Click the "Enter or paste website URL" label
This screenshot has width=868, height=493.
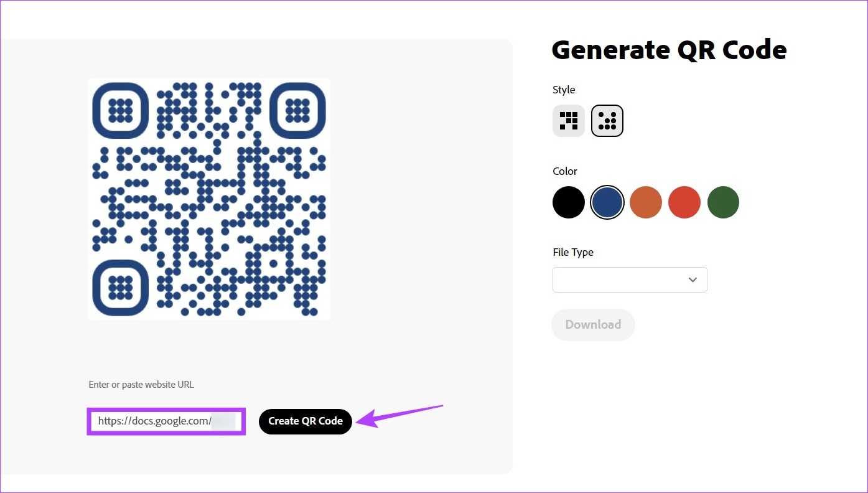tap(141, 385)
